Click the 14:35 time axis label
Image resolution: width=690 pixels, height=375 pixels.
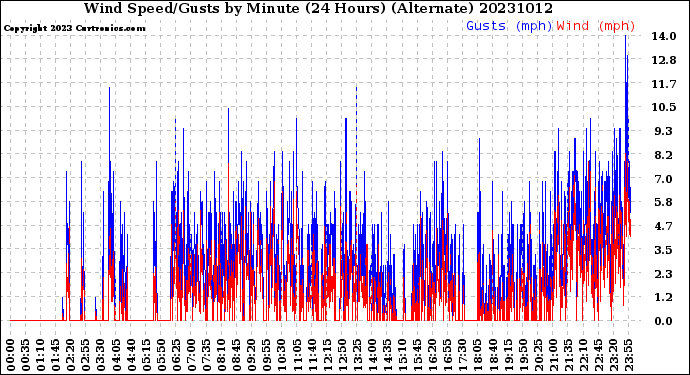pos(387,355)
